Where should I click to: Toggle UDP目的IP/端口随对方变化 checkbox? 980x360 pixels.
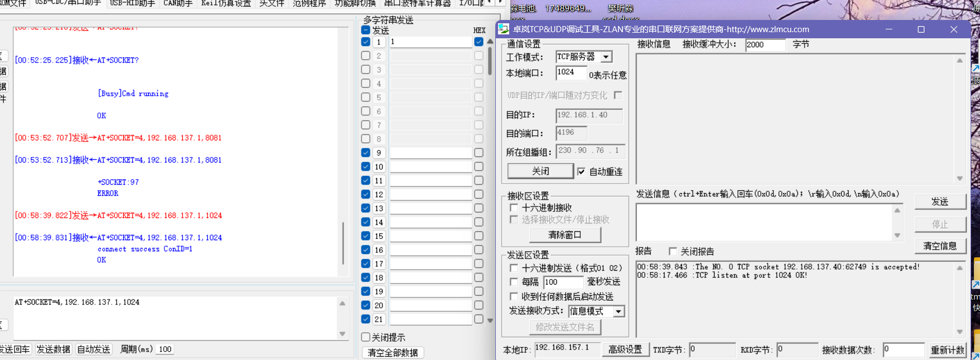pos(618,95)
